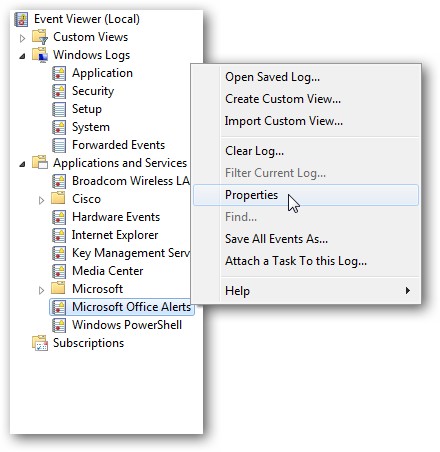Select the Custom Views tree label

pos(90,37)
